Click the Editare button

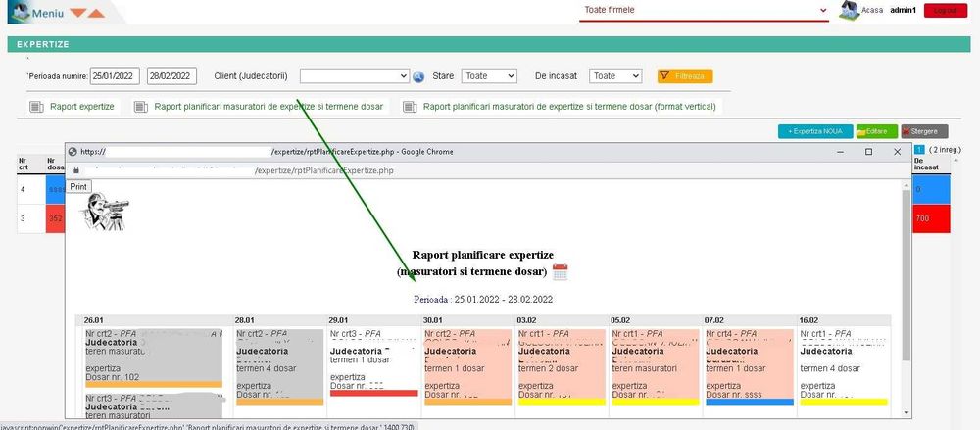click(876, 132)
